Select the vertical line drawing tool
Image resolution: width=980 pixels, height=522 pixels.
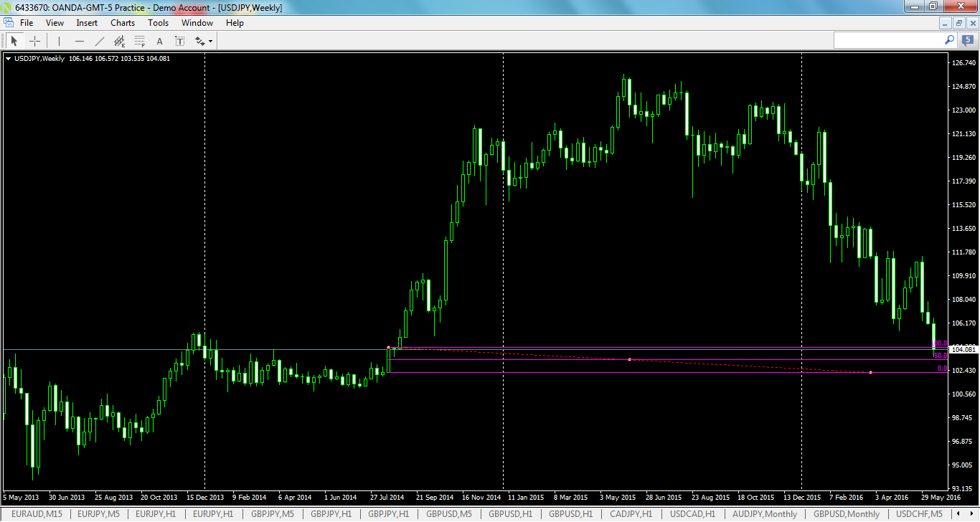coord(58,40)
